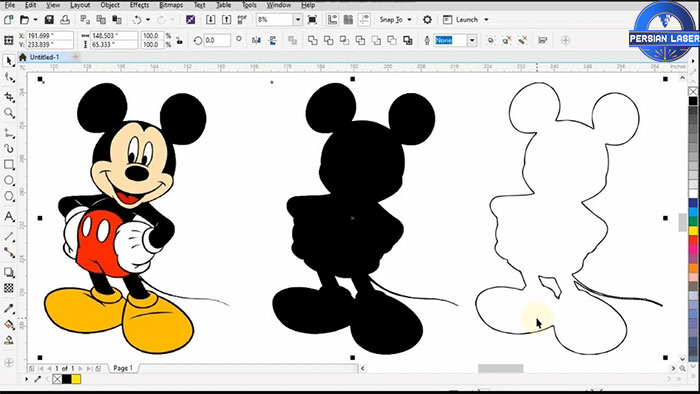
Task: Select the Page 1 tab
Action: point(123,368)
